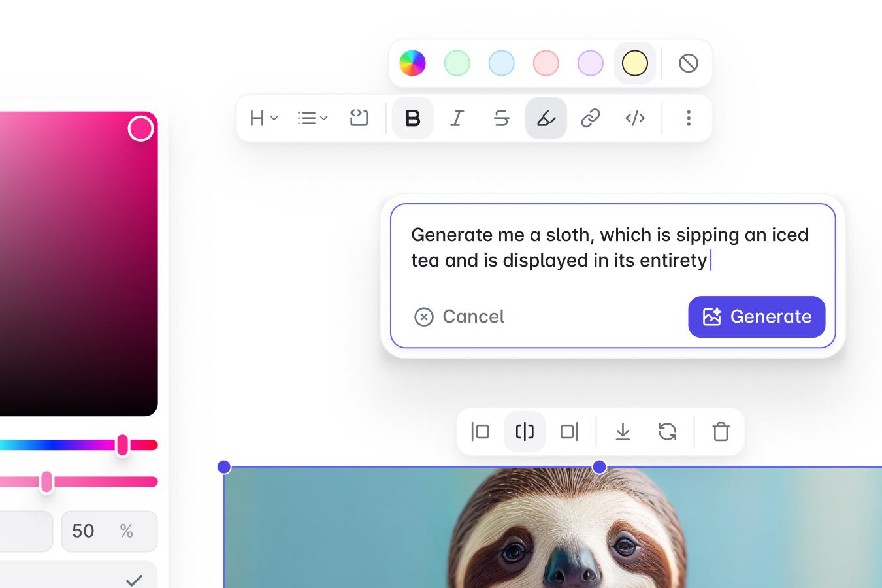
Task: Click the hue slider handle
Action: point(122,445)
